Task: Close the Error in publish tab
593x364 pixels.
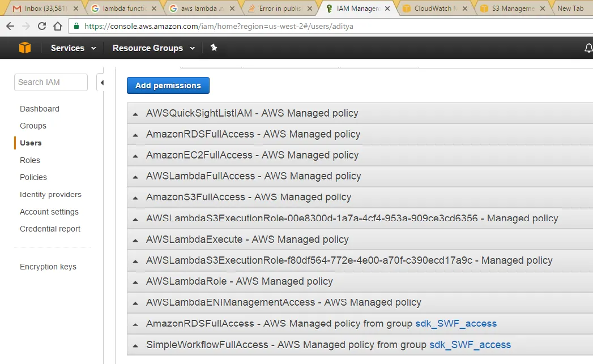Action: pos(310,8)
